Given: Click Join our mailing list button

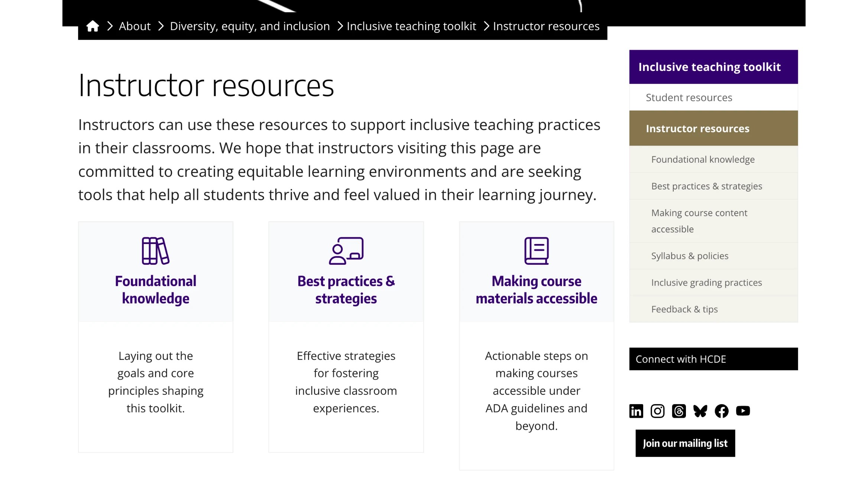Looking at the screenshot, I should pyautogui.click(x=685, y=443).
